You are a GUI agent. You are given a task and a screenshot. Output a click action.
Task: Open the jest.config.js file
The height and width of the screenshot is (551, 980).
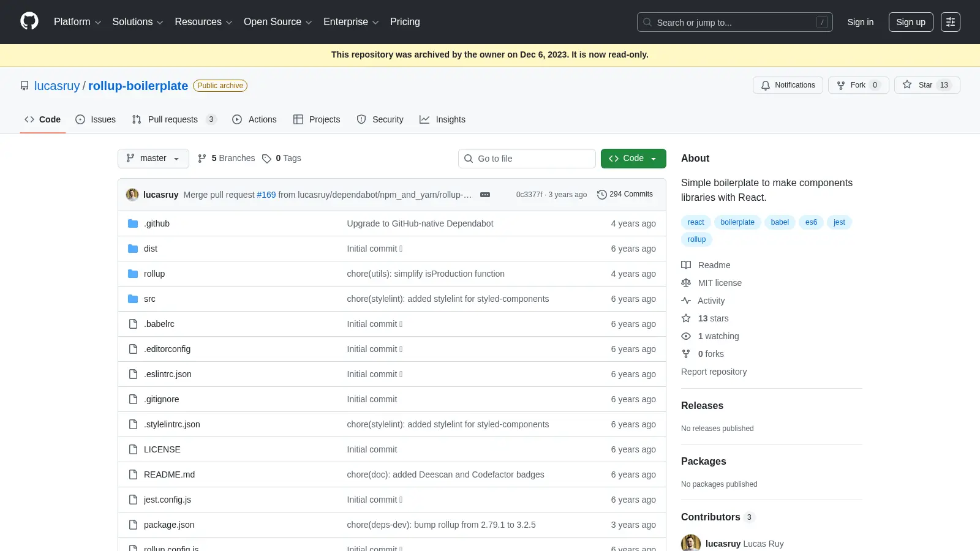(x=167, y=500)
